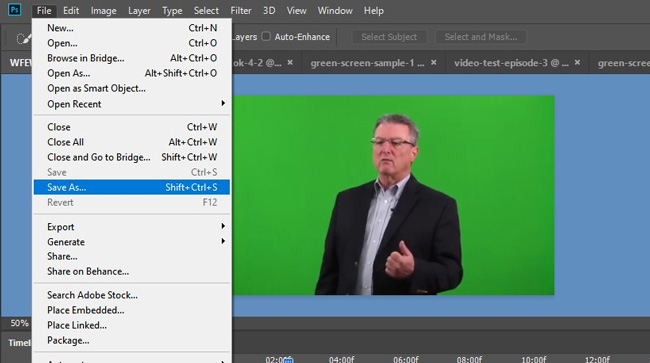The image size is (650, 363).
Task: Choose Close All from the menu
Action: tap(131, 142)
